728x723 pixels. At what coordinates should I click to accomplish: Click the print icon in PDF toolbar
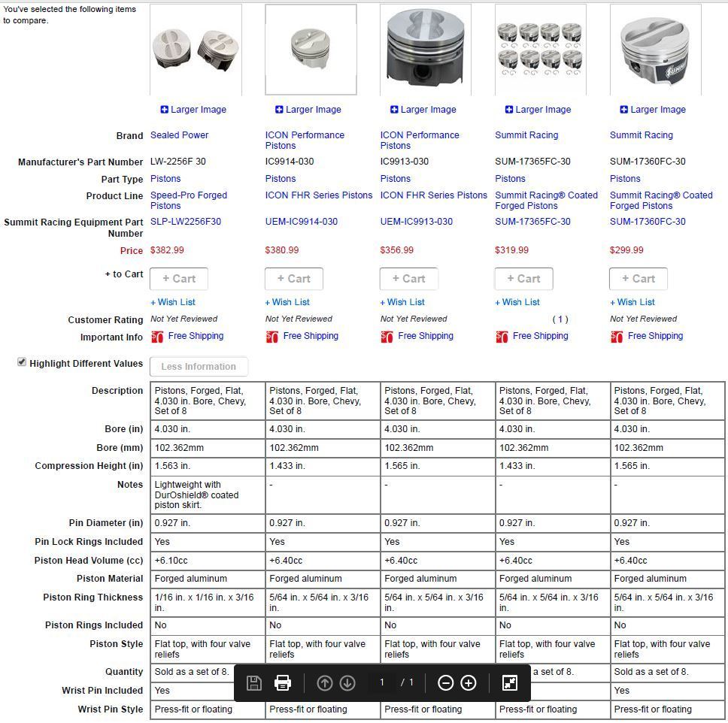(283, 682)
